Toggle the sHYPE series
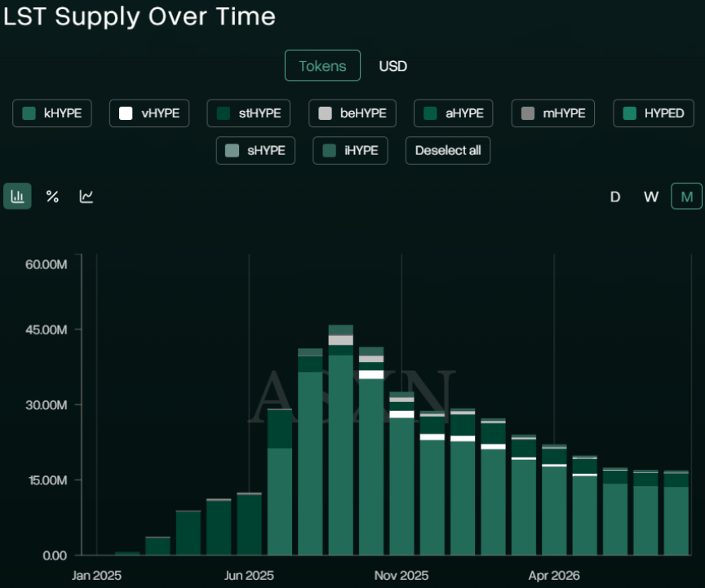The width and height of the screenshot is (705, 588). [x=255, y=151]
